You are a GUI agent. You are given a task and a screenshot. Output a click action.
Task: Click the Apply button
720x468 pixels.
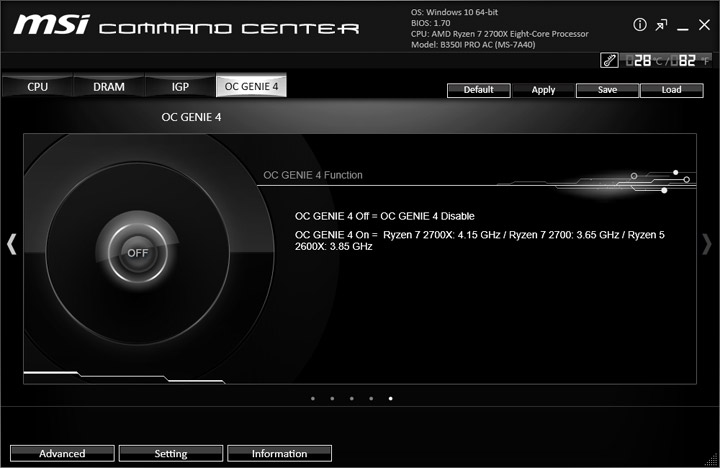click(543, 90)
